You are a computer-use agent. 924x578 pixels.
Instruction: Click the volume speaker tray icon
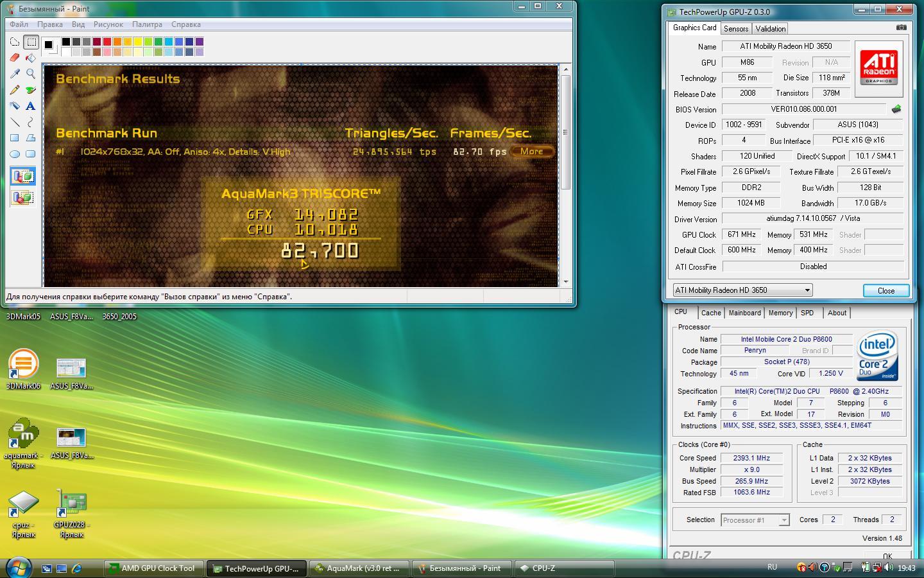pyautogui.click(x=889, y=568)
